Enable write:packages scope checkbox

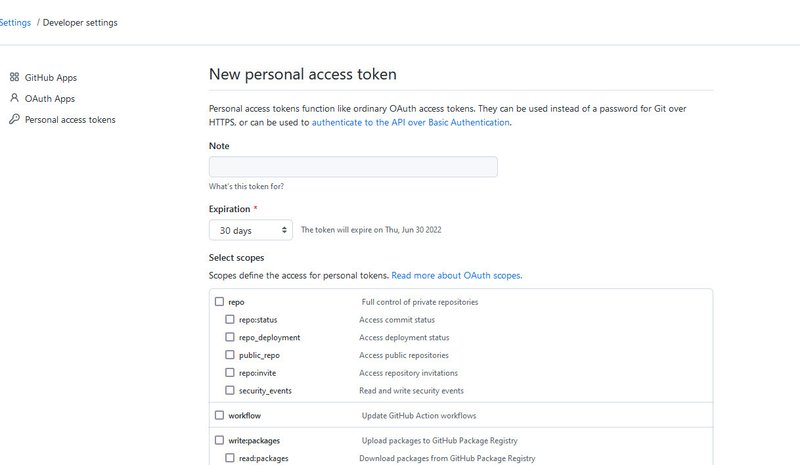click(x=219, y=440)
